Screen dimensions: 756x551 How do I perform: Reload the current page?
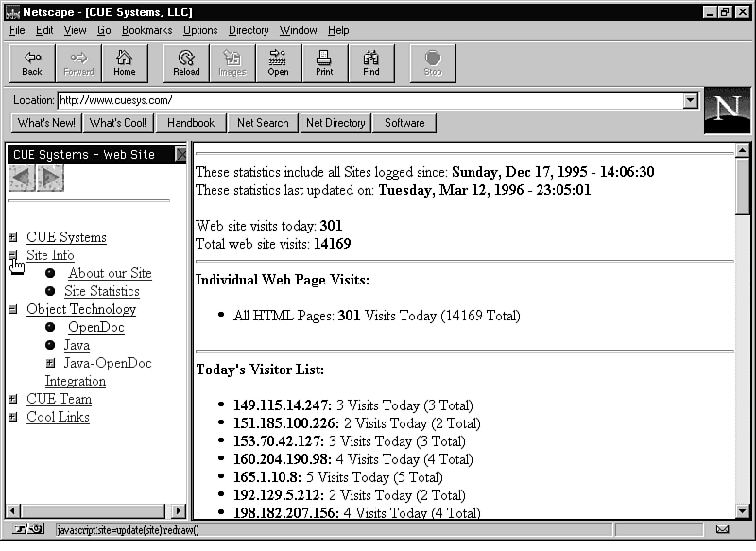[x=186, y=63]
